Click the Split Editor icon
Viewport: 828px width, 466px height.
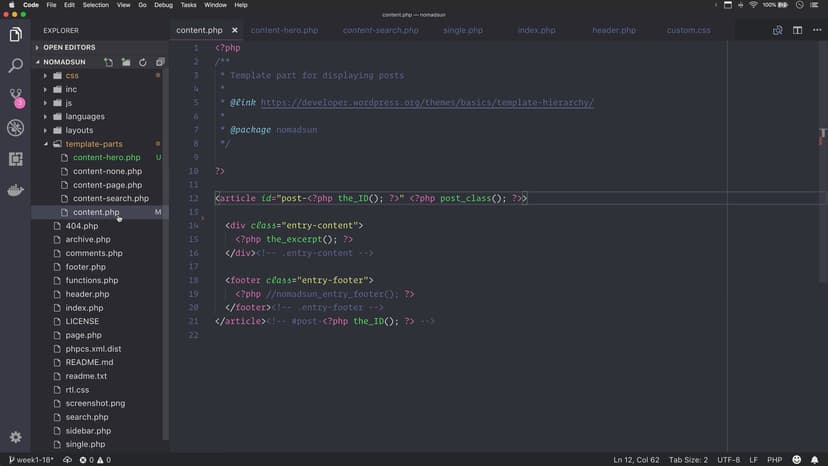click(x=797, y=30)
